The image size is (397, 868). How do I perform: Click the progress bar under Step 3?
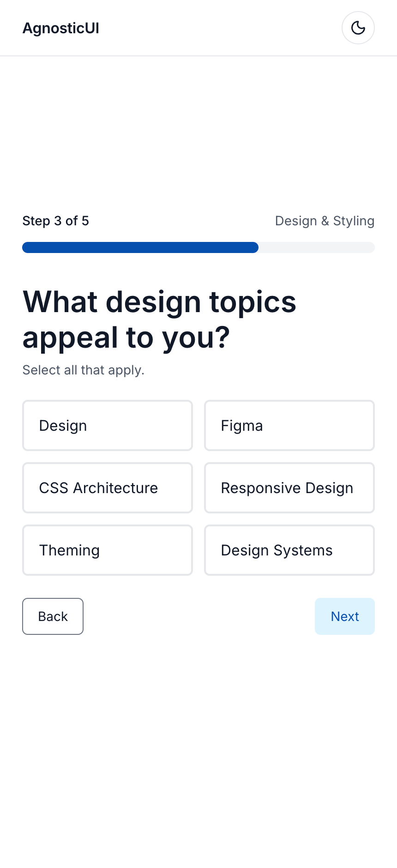tap(198, 247)
